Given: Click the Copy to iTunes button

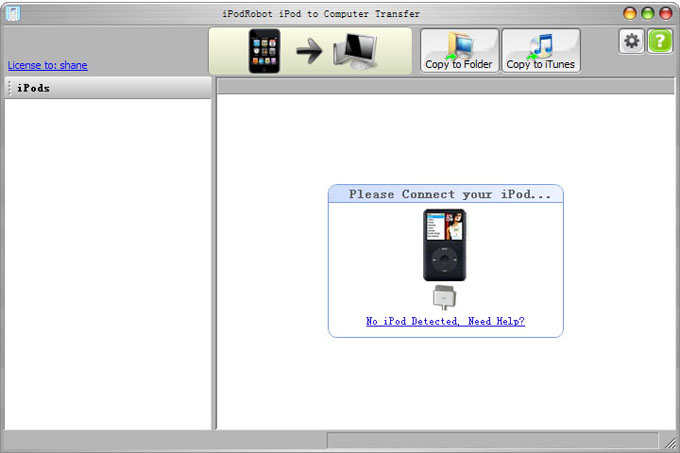Looking at the screenshot, I should [541, 51].
